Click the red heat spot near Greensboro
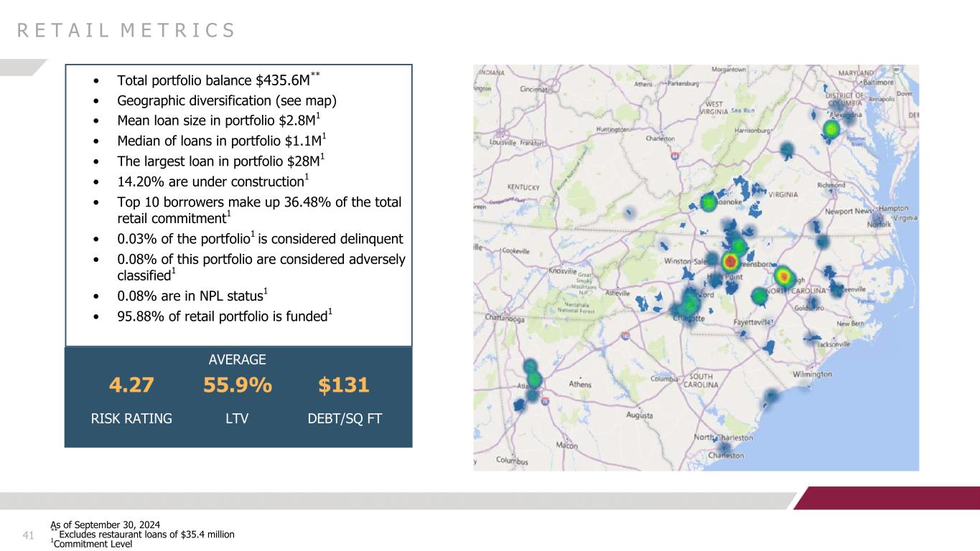 pos(731,261)
